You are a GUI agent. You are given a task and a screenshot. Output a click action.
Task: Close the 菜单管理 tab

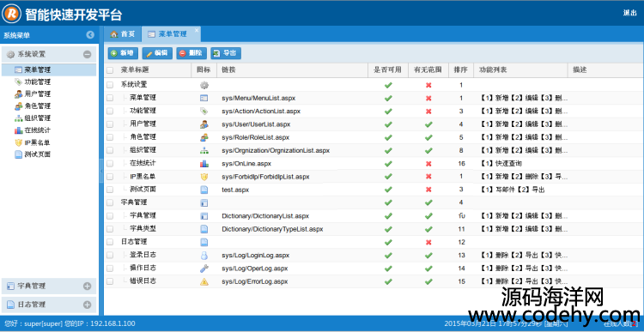pyautogui.click(x=197, y=30)
